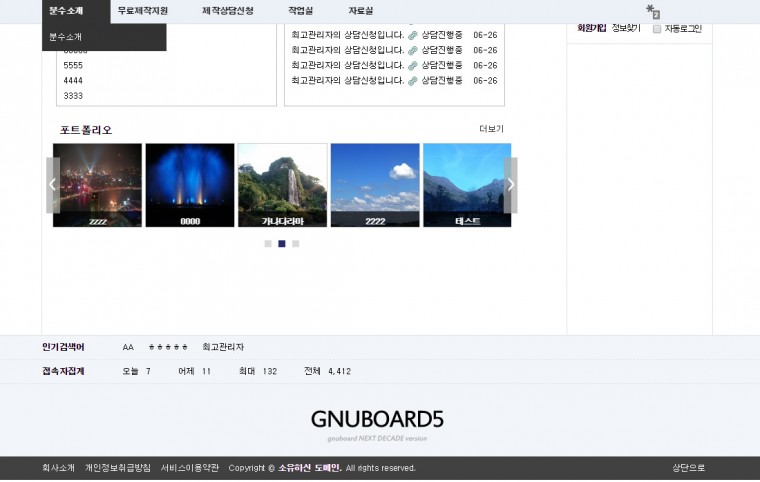760x482 pixels.
Task: Open the 개인정보취급방침 footer link
Action: click(x=118, y=468)
